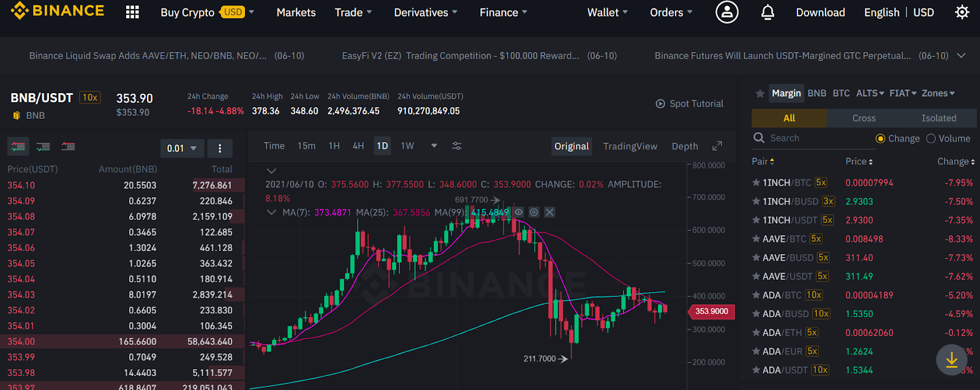This screenshot has height=390, width=980.
Task: Select the 15m chart interval
Action: click(x=306, y=146)
